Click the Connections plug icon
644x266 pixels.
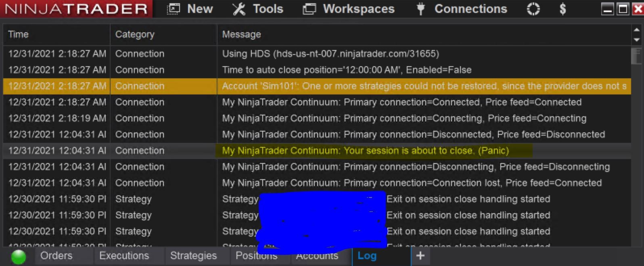[x=420, y=9]
